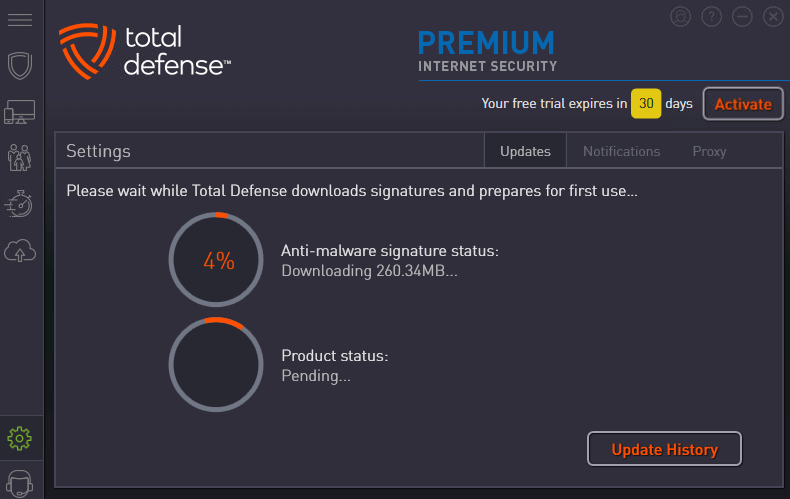Click the Activate button
The image size is (790, 499).
(x=743, y=104)
